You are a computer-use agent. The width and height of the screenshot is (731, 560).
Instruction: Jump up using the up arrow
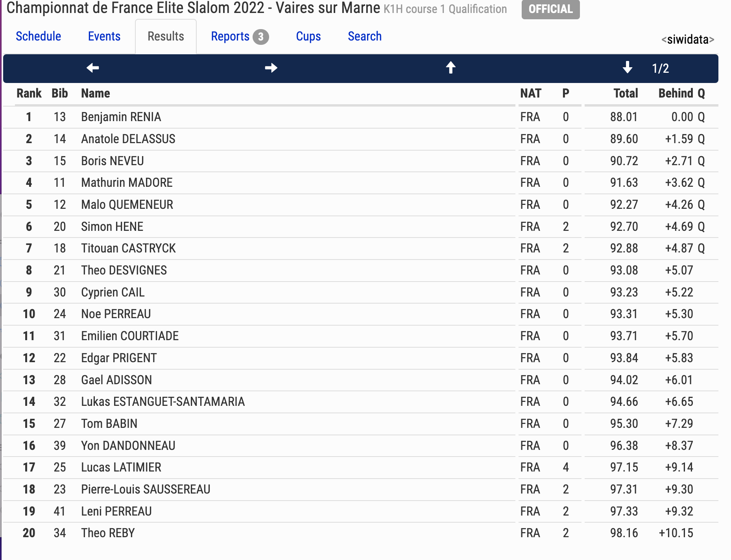pyautogui.click(x=450, y=68)
